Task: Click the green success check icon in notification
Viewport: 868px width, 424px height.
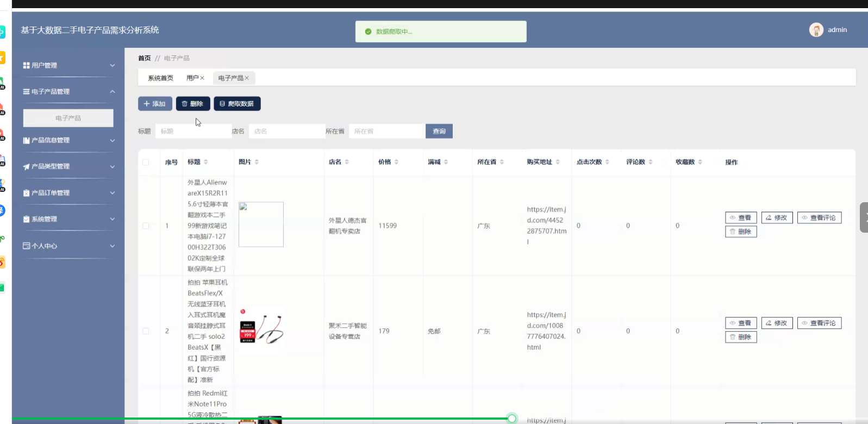Action: pos(368,32)
